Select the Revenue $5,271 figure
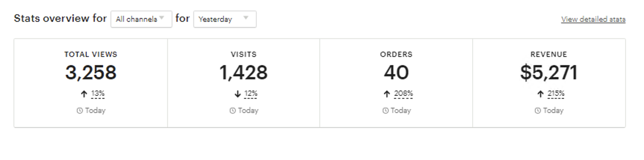 click(549, 73)
